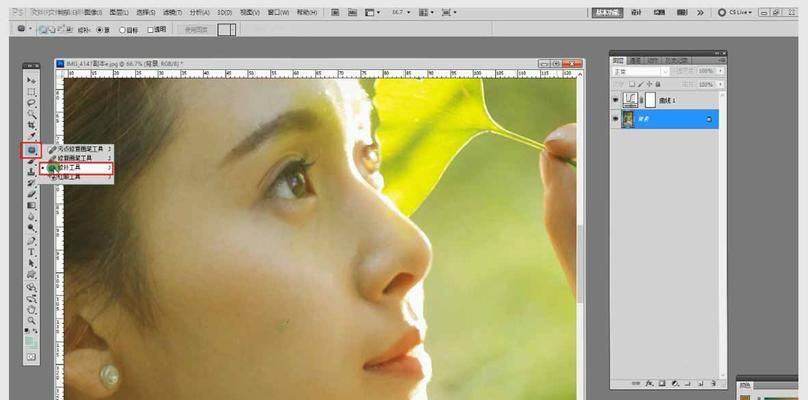Click the 使用图案 Use Pattern button
The height and width of the screenshot is (400, 808).
[196, 30]
